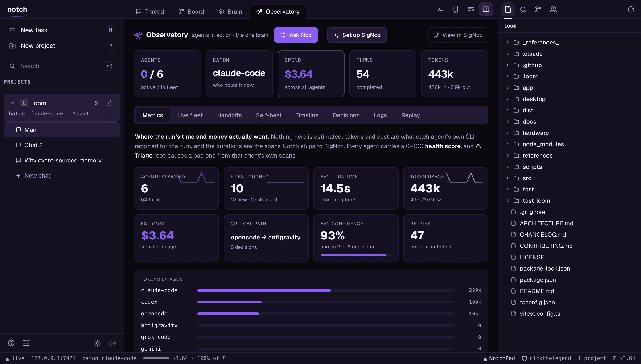641x364 pixels.
Task: Click the New project folder icon
Action: click(12, 46)
